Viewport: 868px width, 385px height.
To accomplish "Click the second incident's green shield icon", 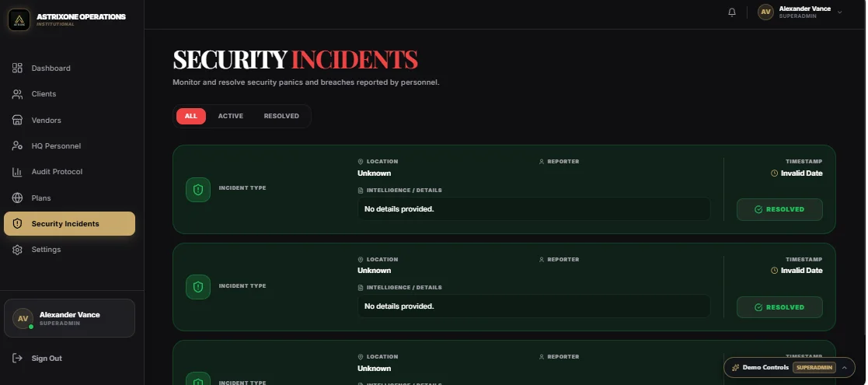I will 198,287.
